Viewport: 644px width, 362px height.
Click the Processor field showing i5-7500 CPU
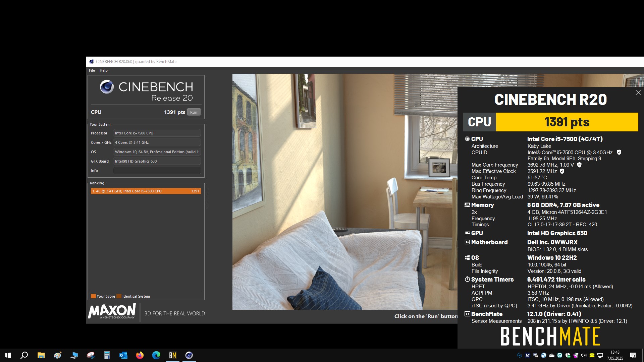click(x=157, y=133)
